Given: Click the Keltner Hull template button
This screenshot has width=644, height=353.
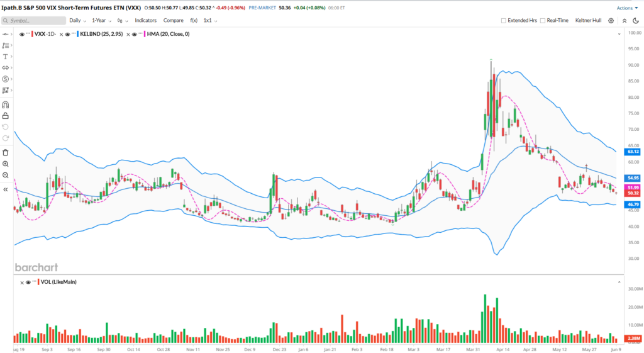Looking at the screenshot, I should pos(589,20).
